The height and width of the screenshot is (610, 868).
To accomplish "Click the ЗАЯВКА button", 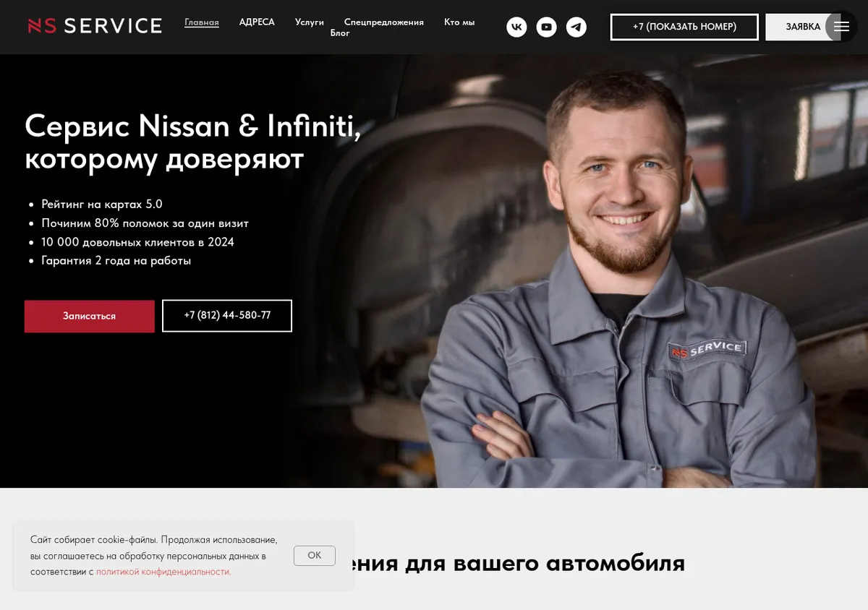I will 803,27.
